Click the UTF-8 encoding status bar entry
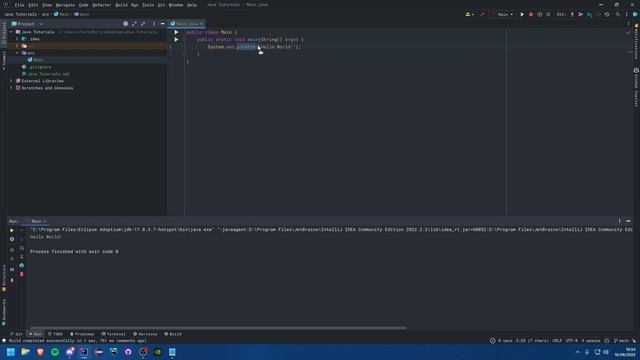640x360 pixels. pyautogui.click(x=572, y=340)
